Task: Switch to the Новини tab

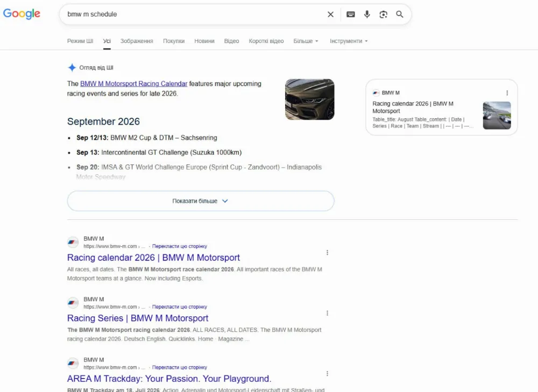Action: coord(204,41)
